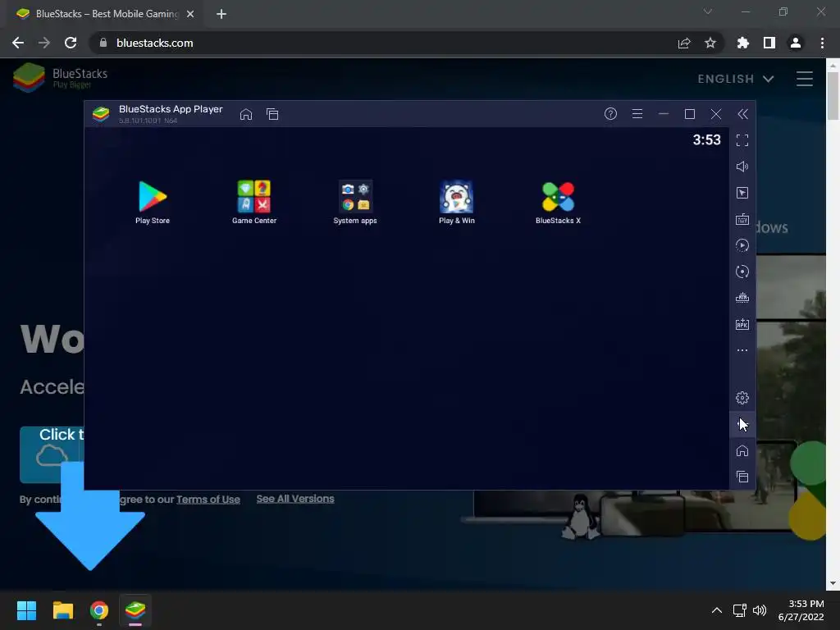
Task: Open File Explorer from taskbar
Action: click(x=62, y=610)
